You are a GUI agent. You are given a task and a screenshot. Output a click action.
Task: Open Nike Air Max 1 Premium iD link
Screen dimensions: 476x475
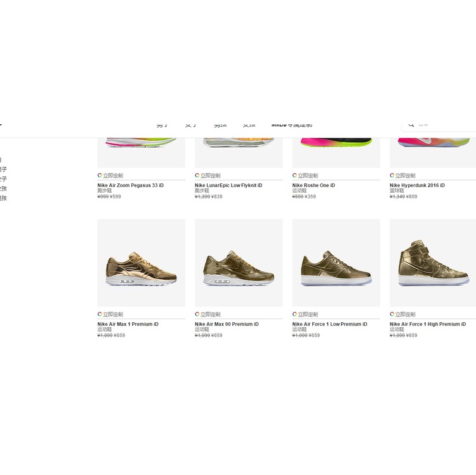[x=128, y=324]
